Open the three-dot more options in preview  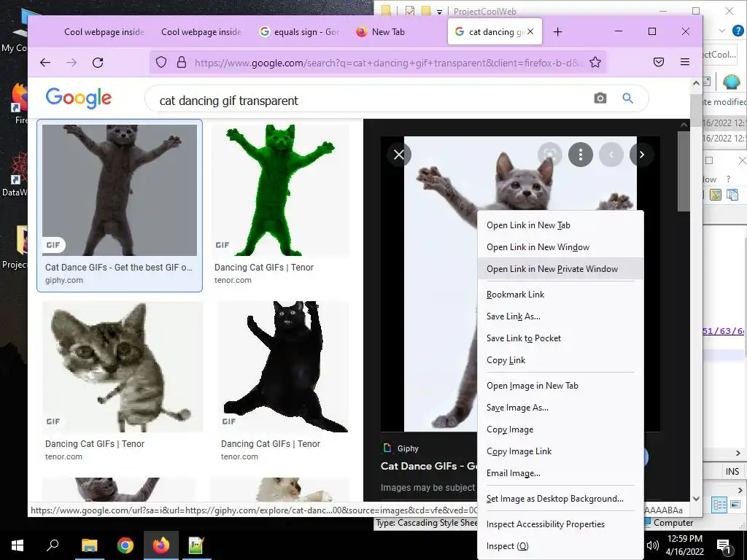coord(580,155)
